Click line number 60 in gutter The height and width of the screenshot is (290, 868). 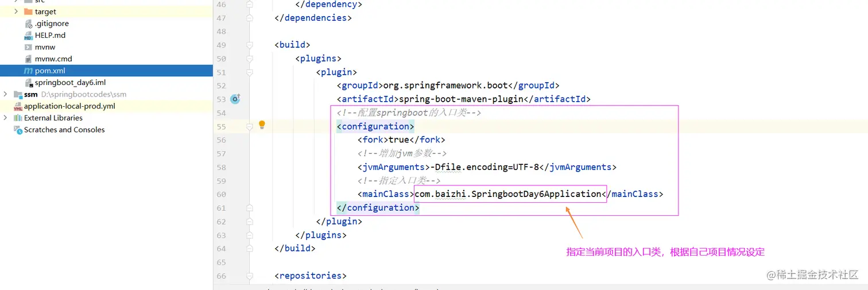coord(222,194)
